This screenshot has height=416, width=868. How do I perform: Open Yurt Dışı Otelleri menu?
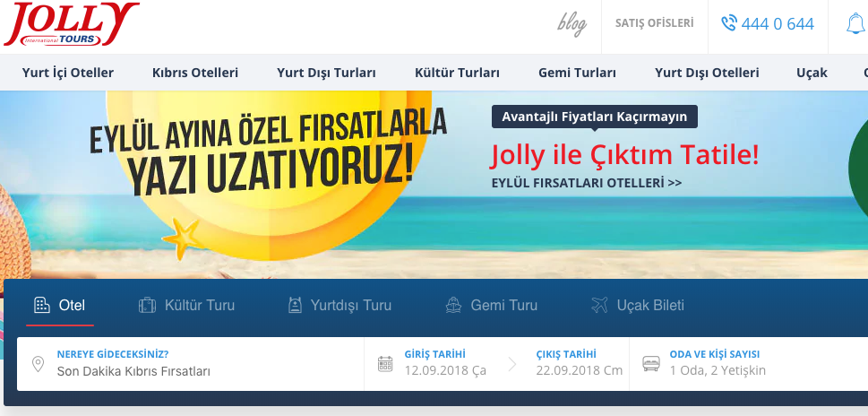click(x=707, y=73)
